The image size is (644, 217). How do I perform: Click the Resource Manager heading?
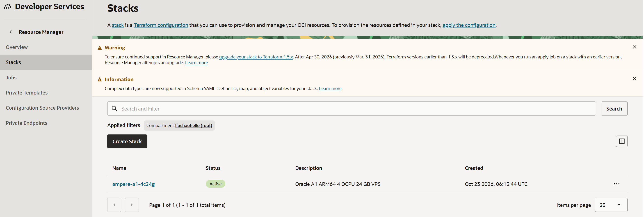tap(41, 32)
